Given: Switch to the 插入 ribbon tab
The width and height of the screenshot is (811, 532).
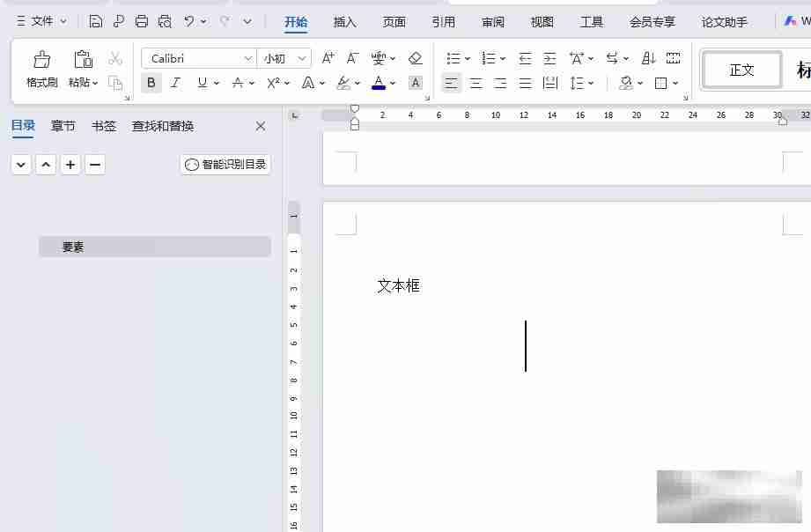Looking at the screenshot, I should coord(345,22).
